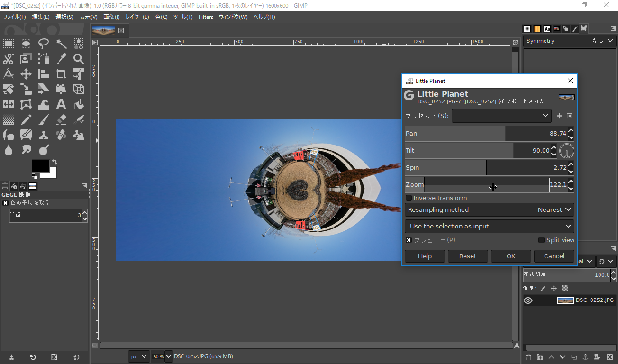Viewport: 618px width, 364px height.
Task: Swap foreground and background colors
Action: pyautogui.click(x=54, y=162)
